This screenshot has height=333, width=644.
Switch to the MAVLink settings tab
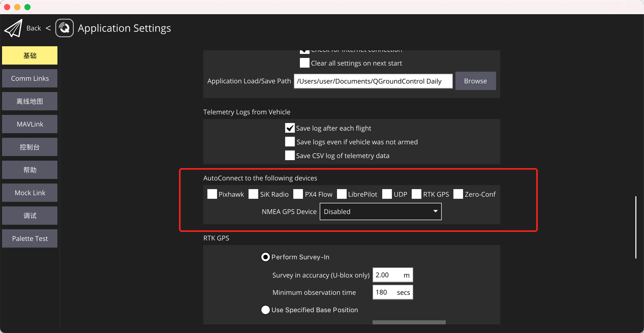coord(30,124)
